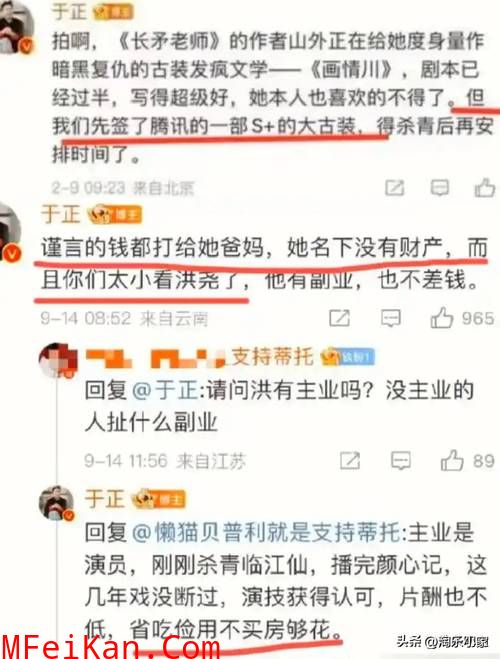This screenshot has height=659, width=500.
Task: Open replies on the 2-9 09:23 comment
Action: (440, 188)
